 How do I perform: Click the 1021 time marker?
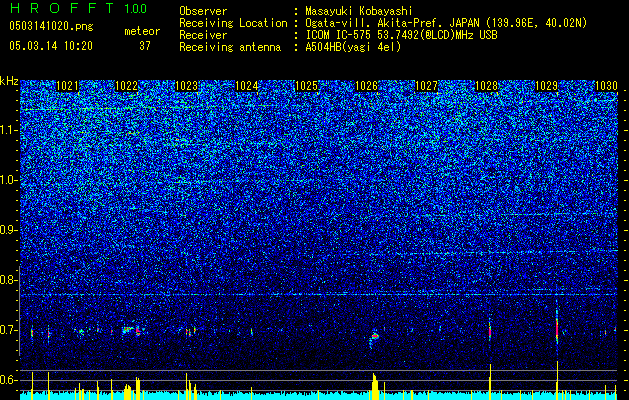[67, 86]
